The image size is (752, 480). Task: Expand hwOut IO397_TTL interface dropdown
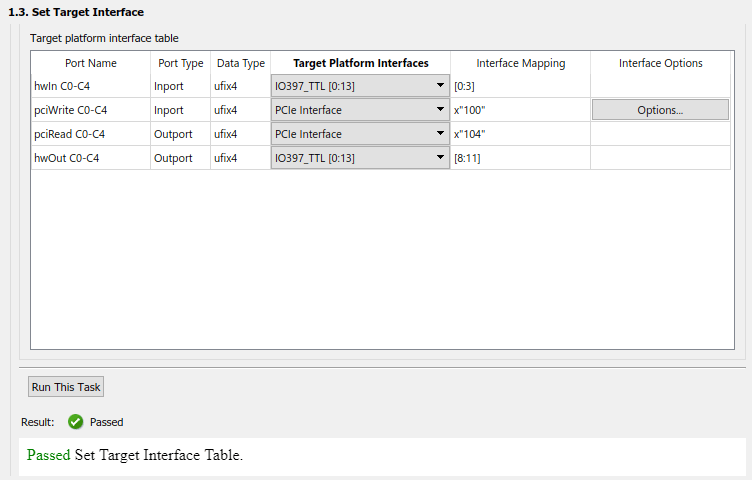coord(360,158)
